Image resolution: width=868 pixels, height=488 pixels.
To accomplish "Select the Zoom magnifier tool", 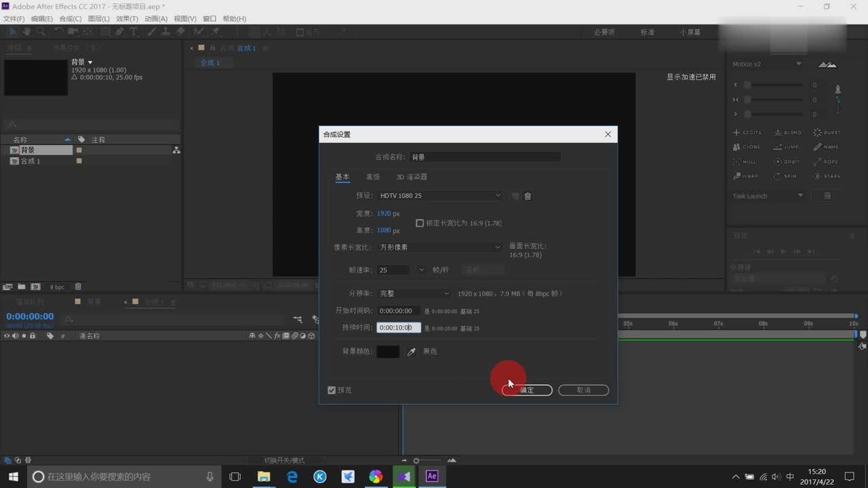I will pos(41,31).
